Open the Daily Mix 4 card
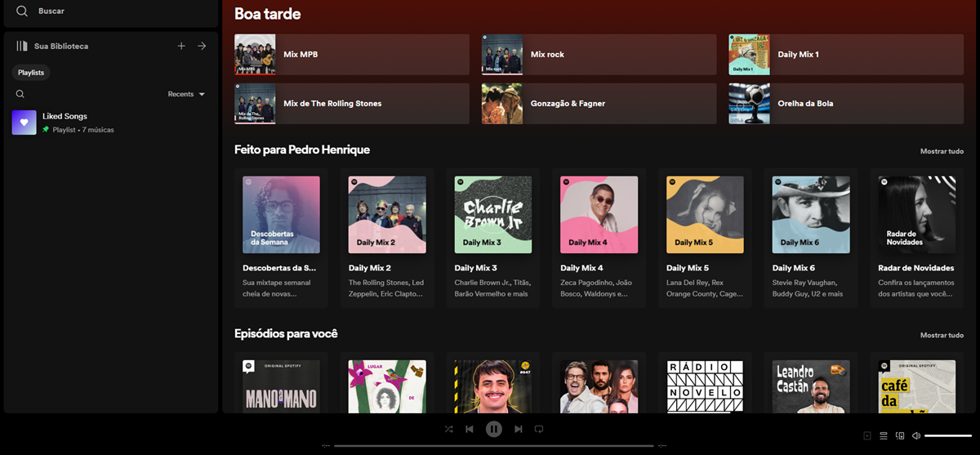 tap(599, 238)
